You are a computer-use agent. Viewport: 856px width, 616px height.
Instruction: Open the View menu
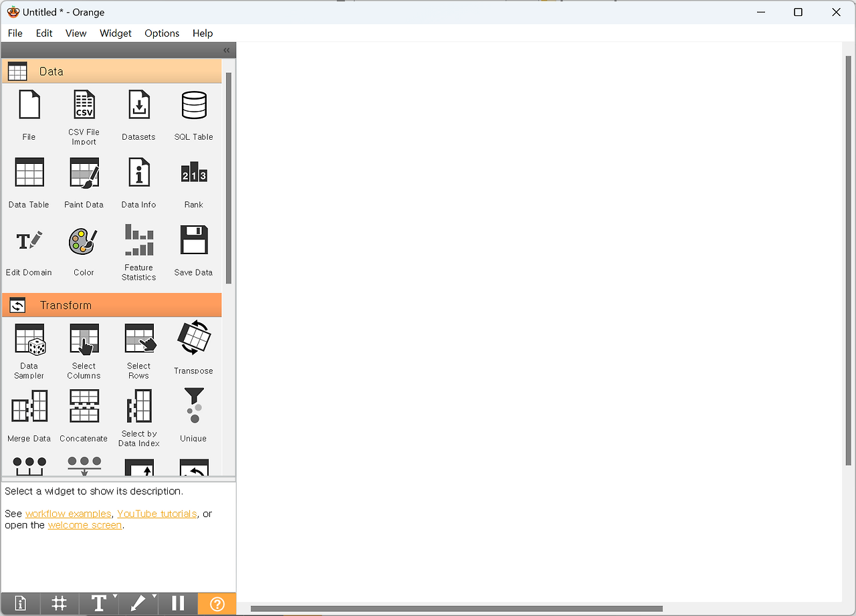(x=76, y=33)
